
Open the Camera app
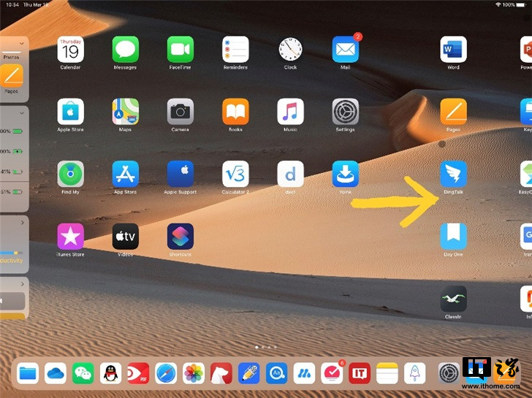pyautogui.click(x=180, y=112)
